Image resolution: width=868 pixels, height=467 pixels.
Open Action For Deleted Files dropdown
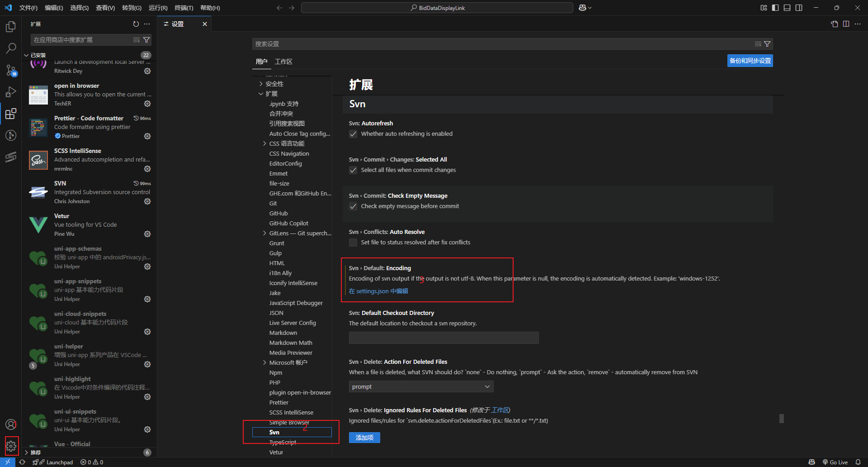coord(421,386)
